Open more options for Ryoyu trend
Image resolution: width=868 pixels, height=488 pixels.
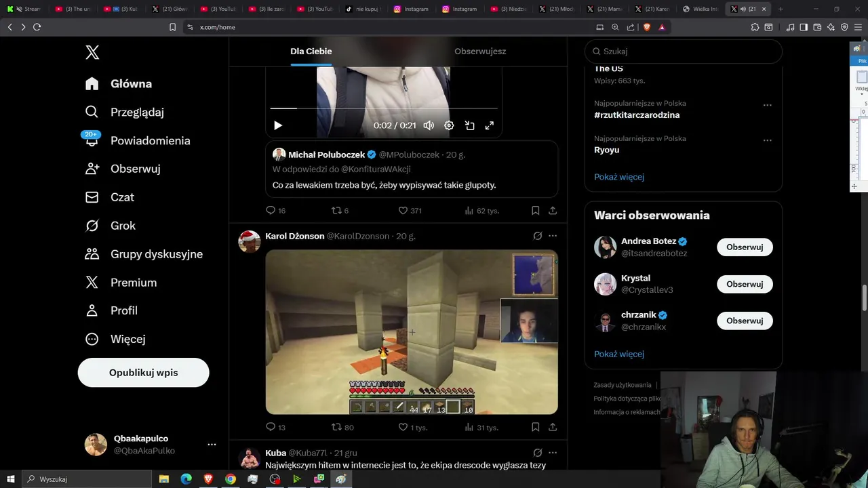(767, 140)
